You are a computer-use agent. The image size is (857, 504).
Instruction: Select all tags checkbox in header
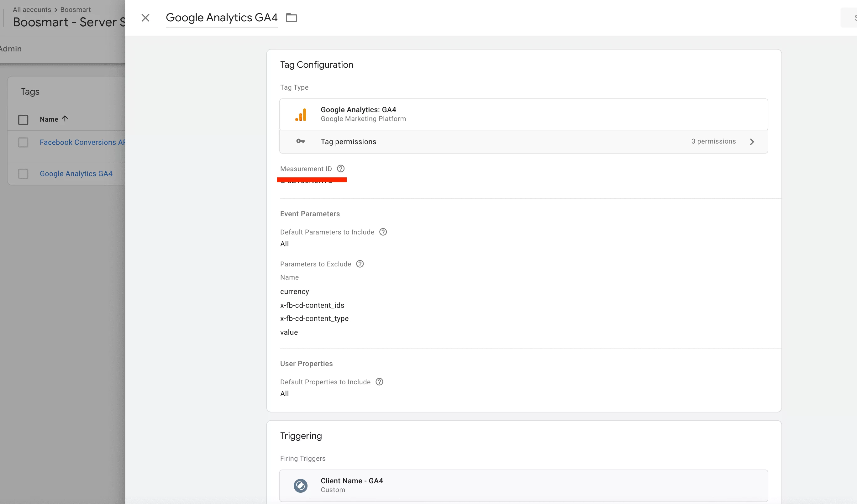click(x=23, y=120)
